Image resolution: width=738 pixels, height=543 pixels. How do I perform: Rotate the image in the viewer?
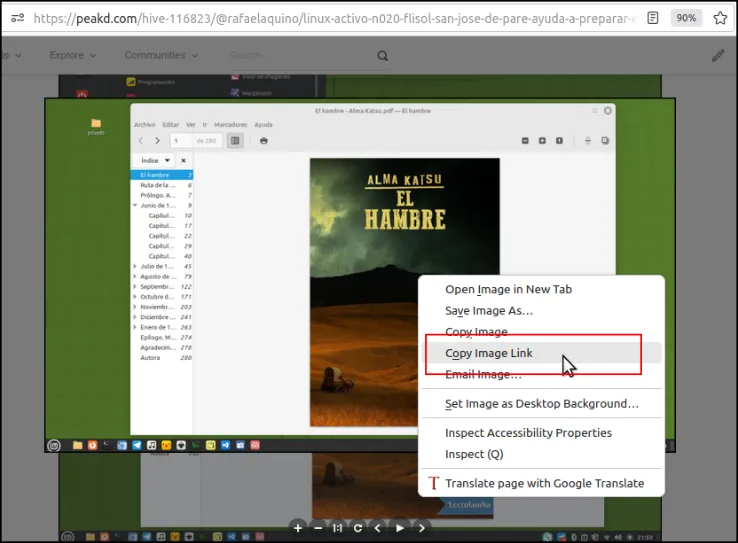[358, 528]
